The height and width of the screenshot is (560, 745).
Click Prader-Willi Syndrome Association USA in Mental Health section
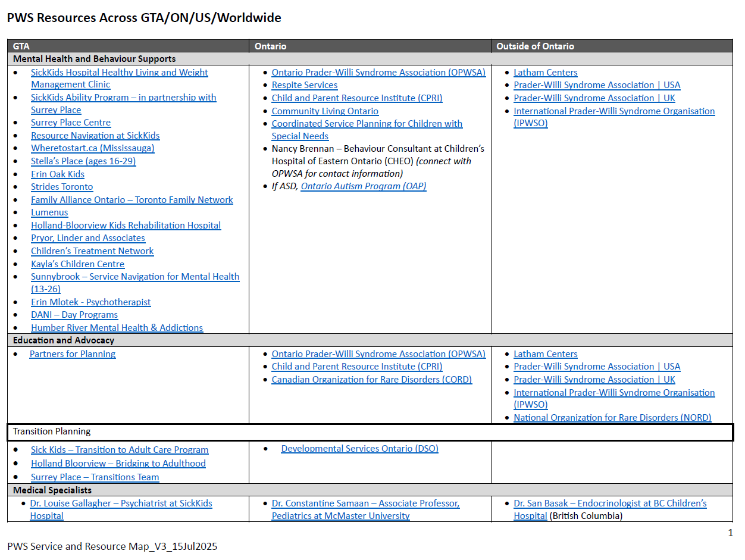(x=597, y=85)
